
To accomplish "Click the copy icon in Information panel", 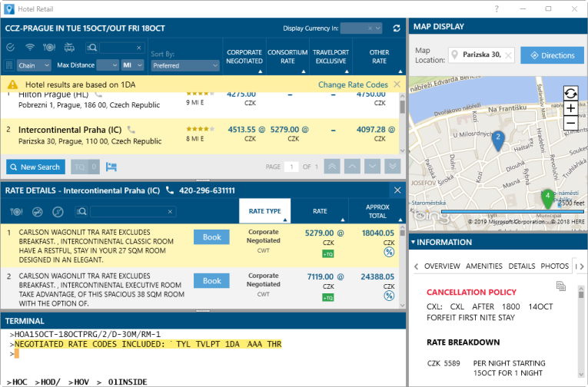I will click(562, 286).
